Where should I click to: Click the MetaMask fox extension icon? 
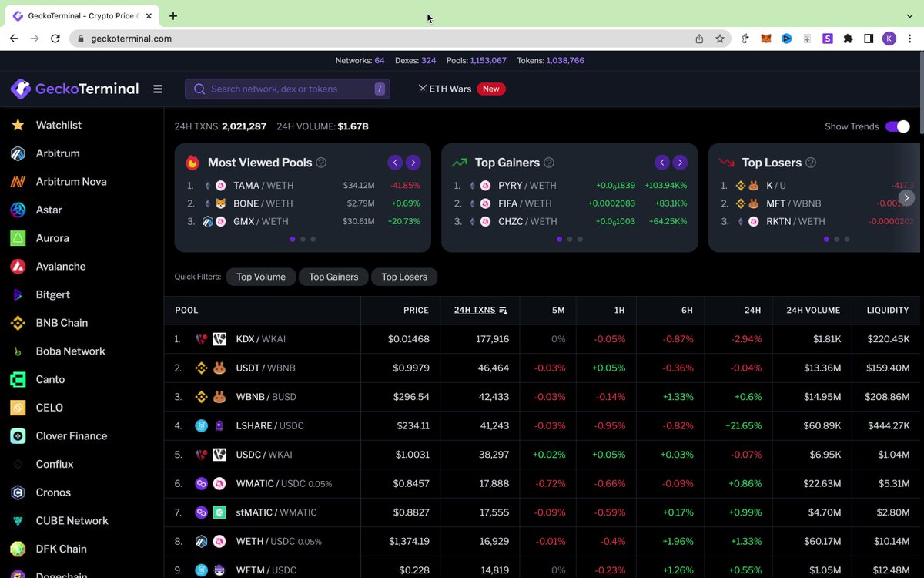point(765,39)
